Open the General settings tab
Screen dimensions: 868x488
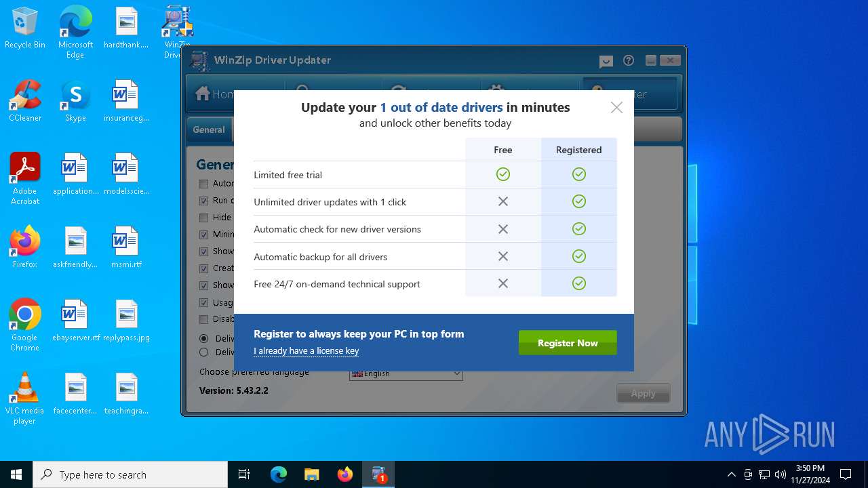[209, 129]
